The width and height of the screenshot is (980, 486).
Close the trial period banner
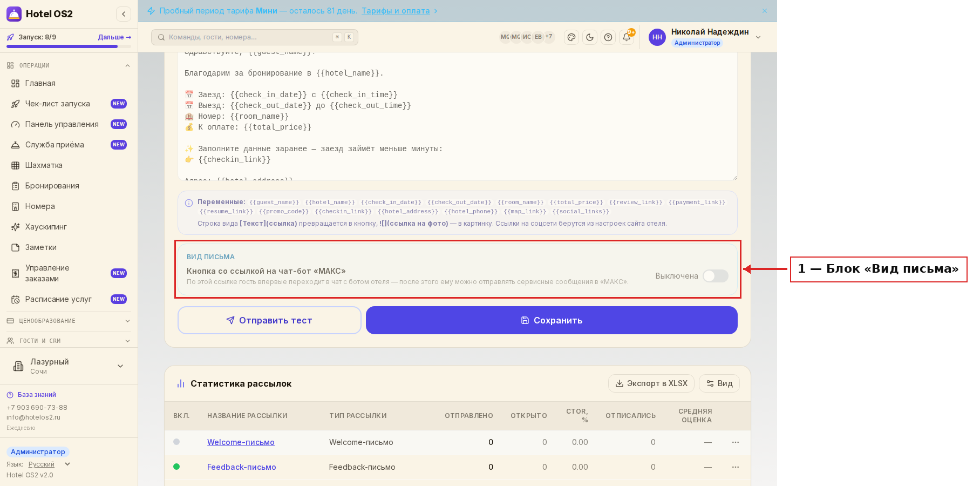click(765, 11)
